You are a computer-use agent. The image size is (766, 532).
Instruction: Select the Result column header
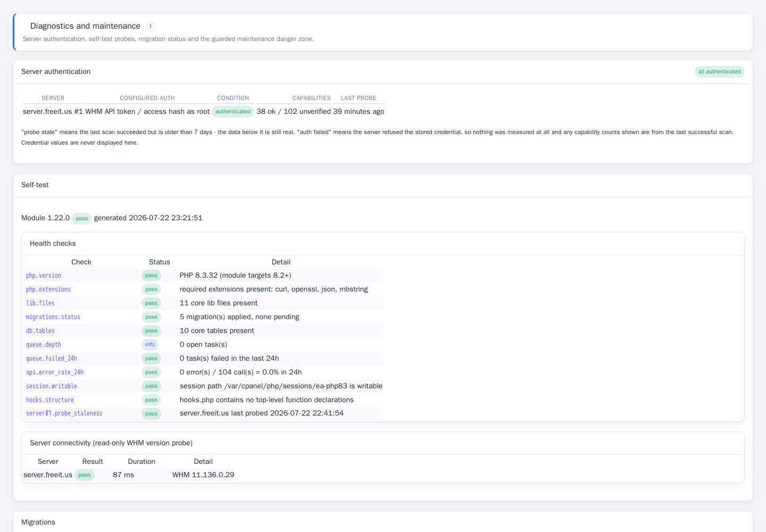tap(93, 462)
